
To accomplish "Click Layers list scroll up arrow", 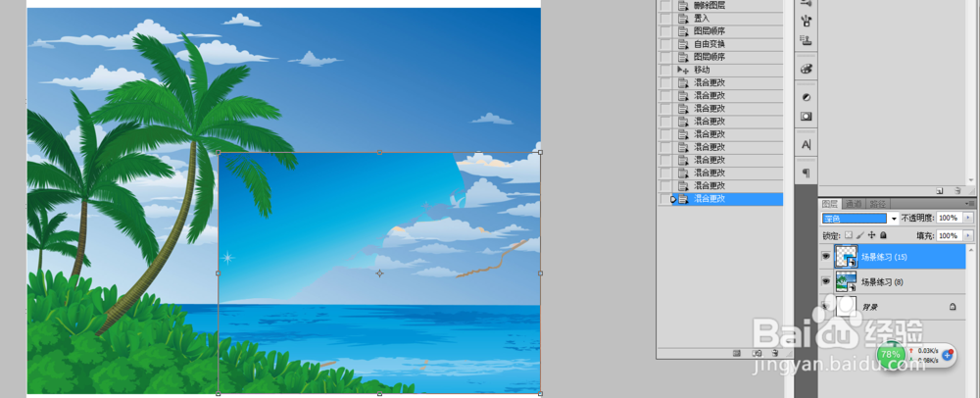I will (x=969, y=248).
